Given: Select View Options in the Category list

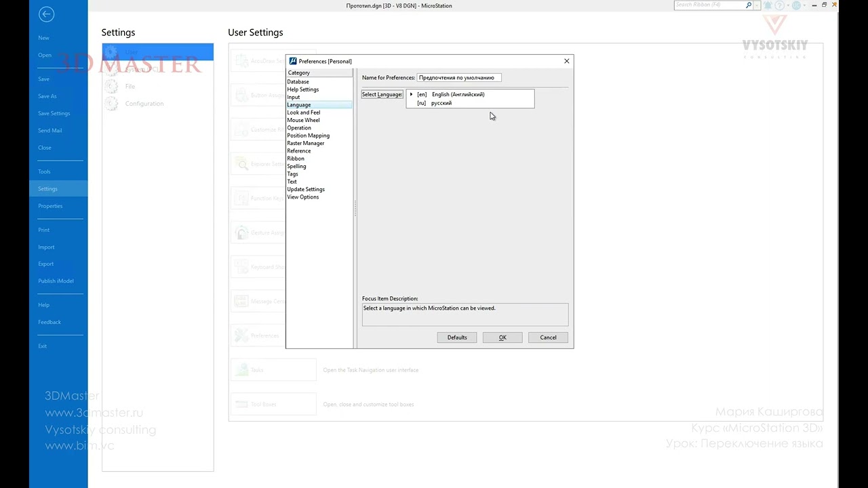Looking at the screenshot, I should 319,197.
